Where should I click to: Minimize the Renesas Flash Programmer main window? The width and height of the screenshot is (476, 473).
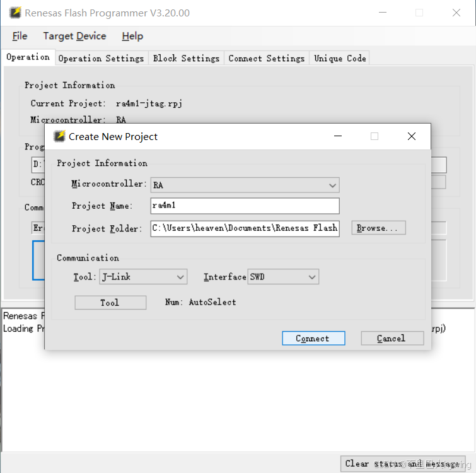(x=383, y=13)
